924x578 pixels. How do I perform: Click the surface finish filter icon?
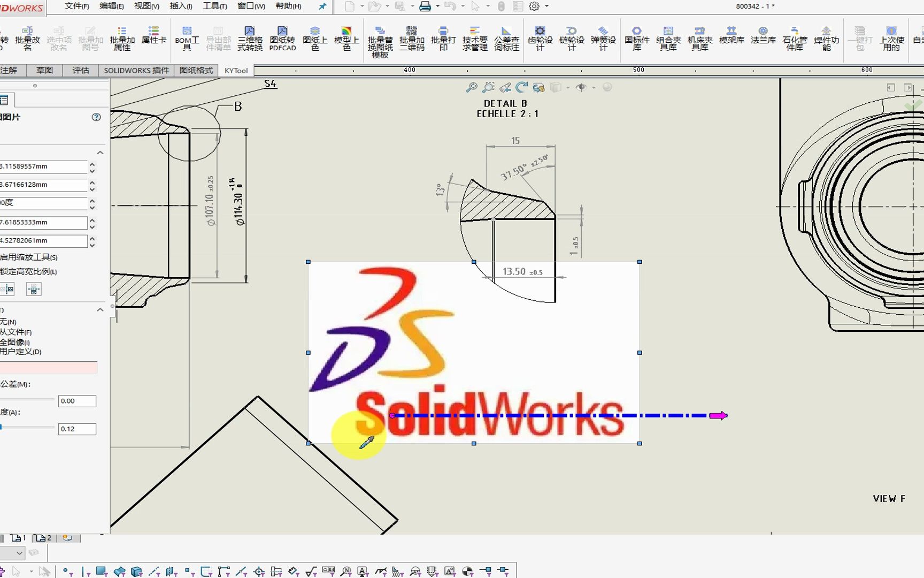311,572
